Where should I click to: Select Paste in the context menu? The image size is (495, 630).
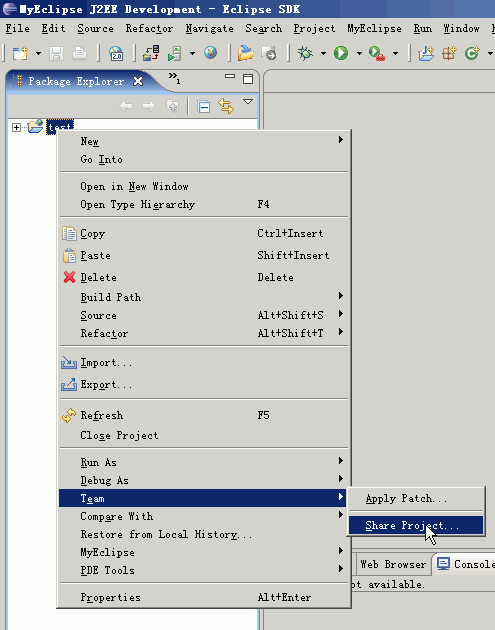204,256
